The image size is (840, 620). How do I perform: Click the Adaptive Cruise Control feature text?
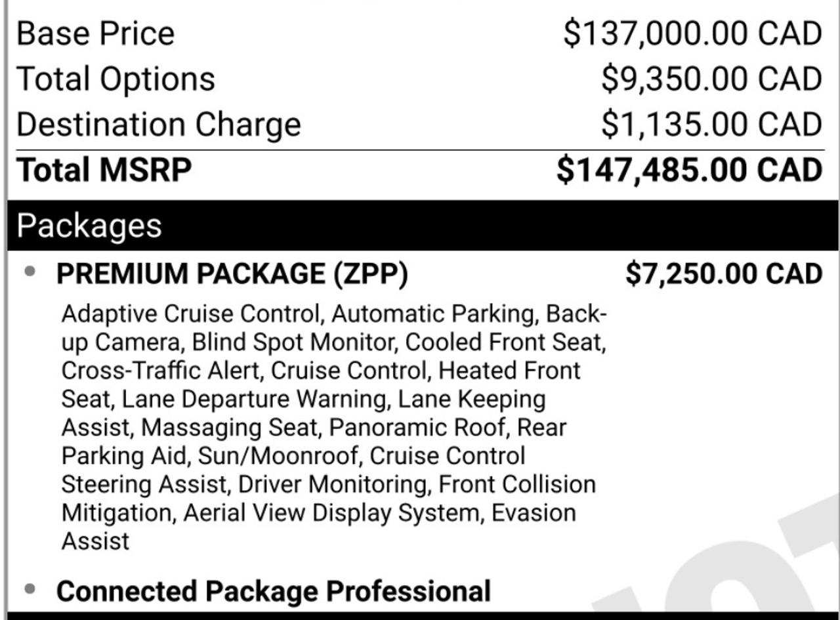[x=190, y=314]
